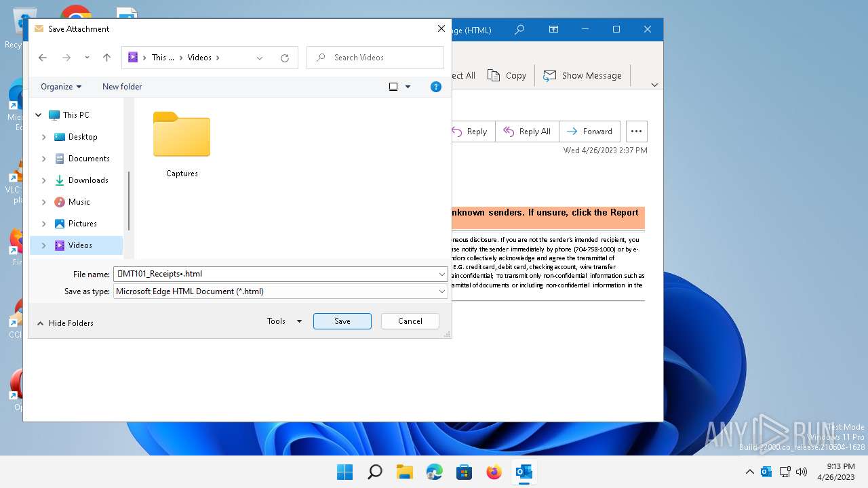Open Windows Start menu

(344, 472)
